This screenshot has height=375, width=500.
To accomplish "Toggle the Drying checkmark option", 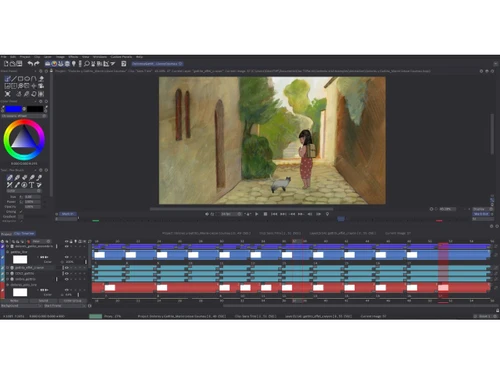I will click(x=21, y=211).
